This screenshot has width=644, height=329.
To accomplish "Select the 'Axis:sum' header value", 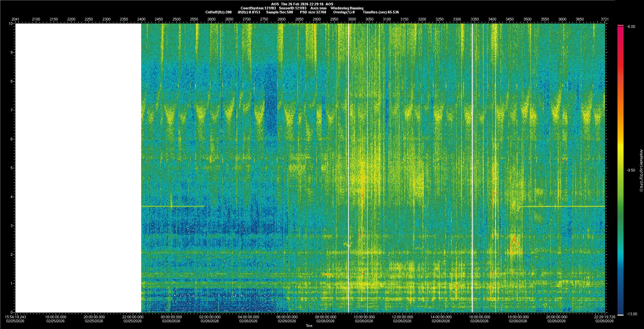I will click(318, 8).
